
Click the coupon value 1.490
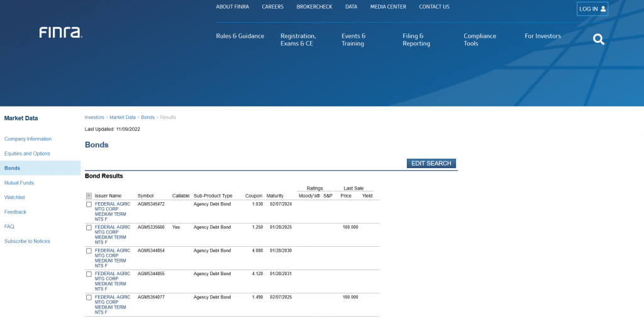click(x=257, y=297)
